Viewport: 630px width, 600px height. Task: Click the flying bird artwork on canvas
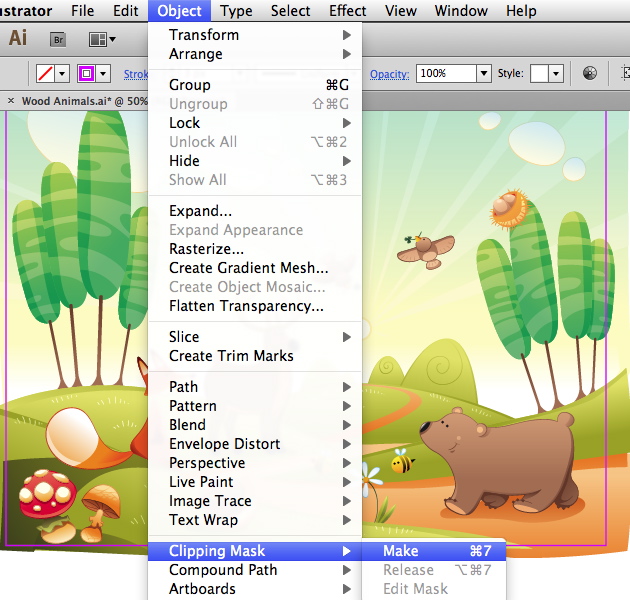tap(427, 250)
